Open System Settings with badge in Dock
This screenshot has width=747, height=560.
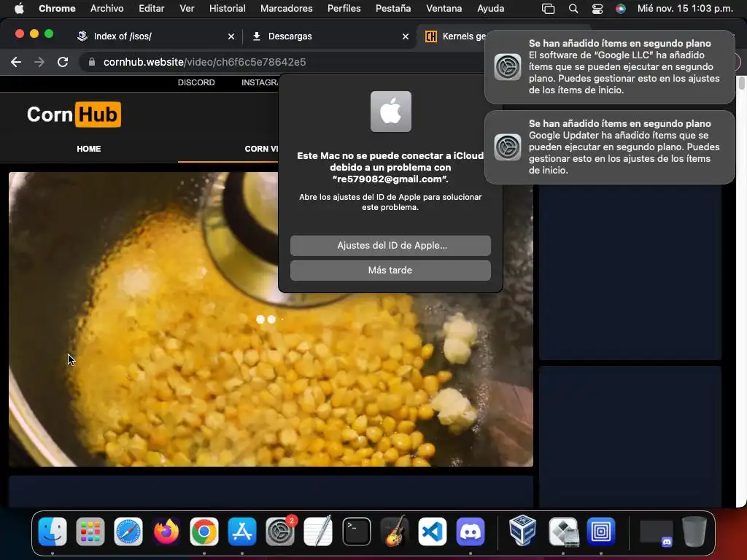(x=280, y=532)
